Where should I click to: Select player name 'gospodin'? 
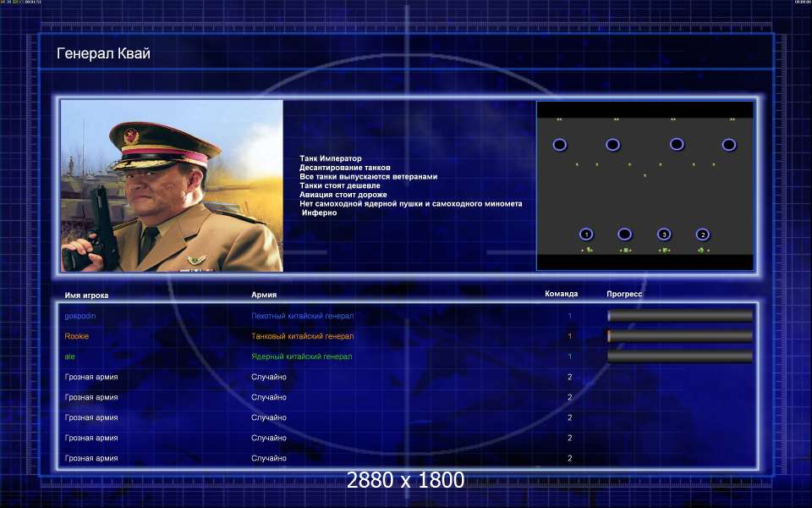[x=80, y=316]
